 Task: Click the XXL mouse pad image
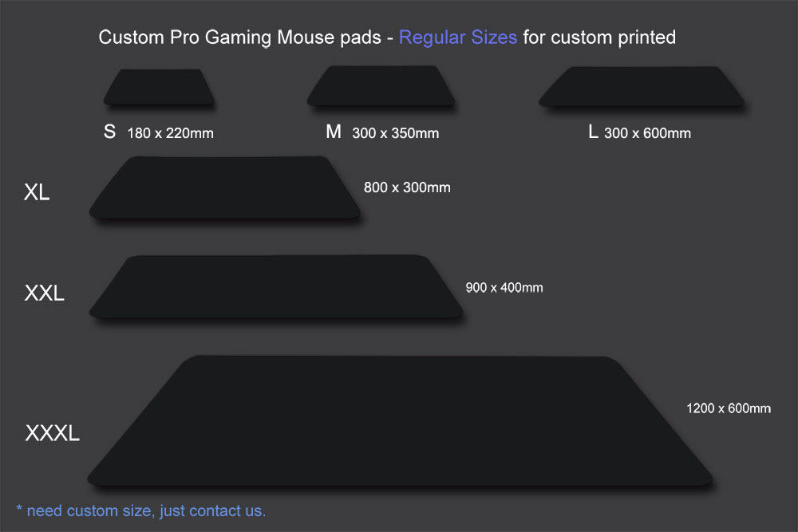coord(276,287)
